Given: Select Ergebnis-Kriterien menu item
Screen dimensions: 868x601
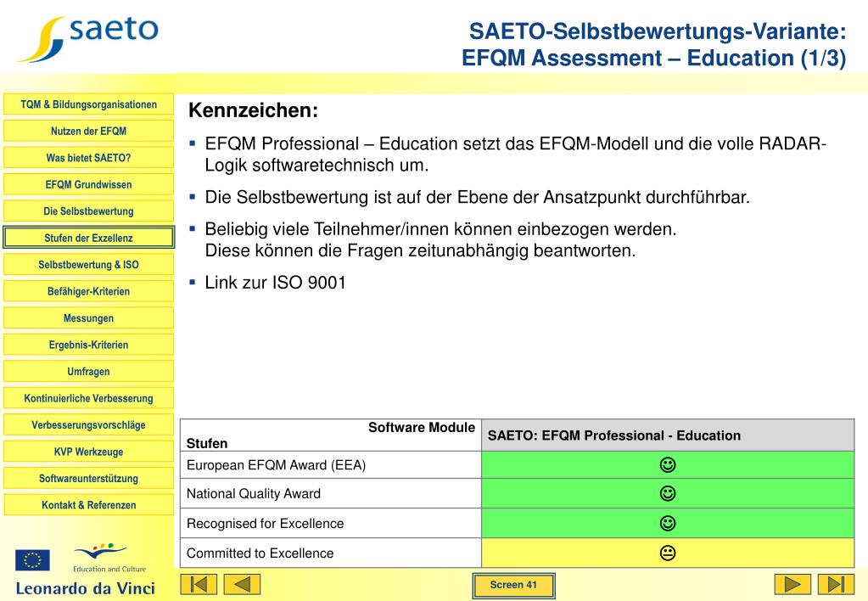Looking at the screenshot, I should 88,345.
